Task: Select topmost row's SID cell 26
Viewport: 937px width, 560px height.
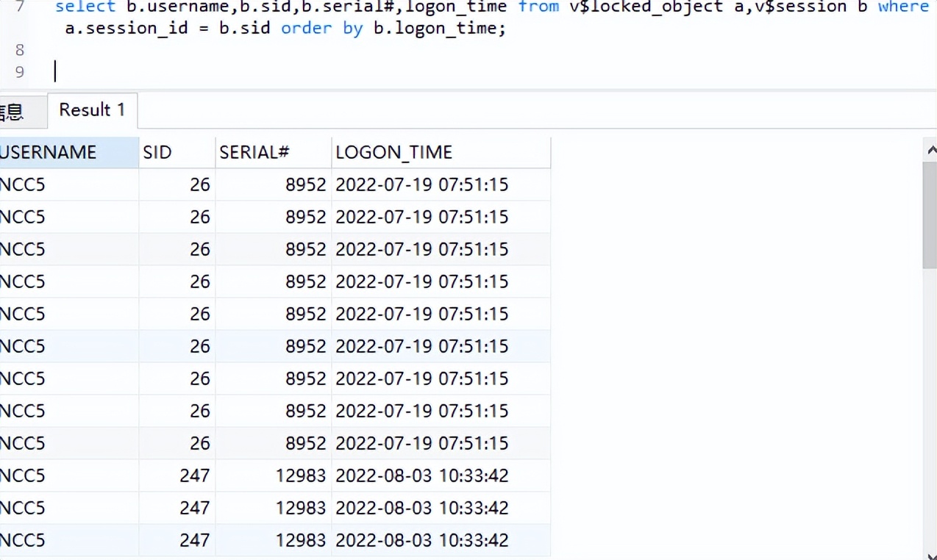Action: [x=177, y=184]
